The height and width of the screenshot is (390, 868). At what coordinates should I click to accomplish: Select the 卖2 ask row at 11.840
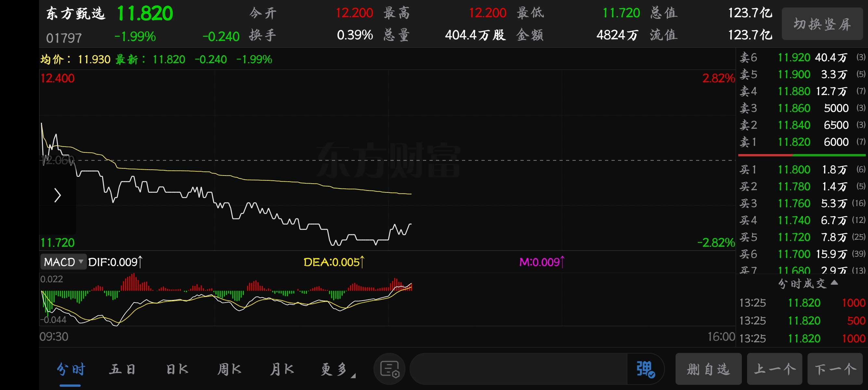click(x=802, y=125)
